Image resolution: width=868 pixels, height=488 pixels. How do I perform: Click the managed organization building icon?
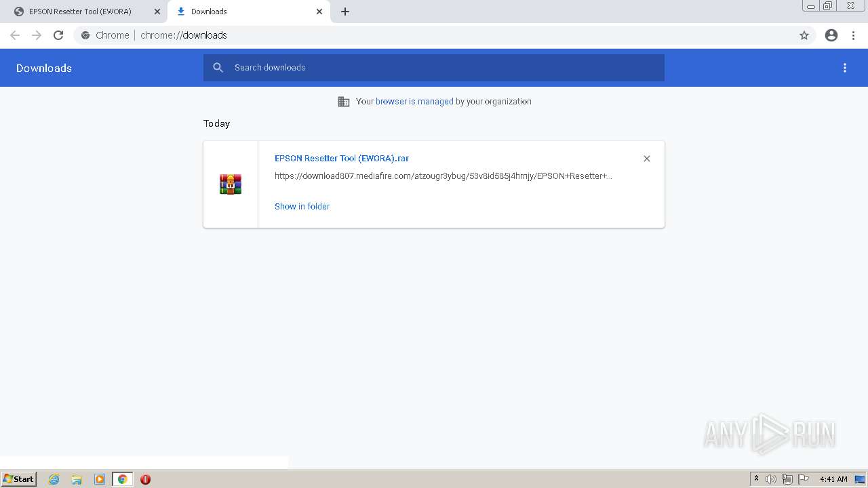[x=344, y=102]
